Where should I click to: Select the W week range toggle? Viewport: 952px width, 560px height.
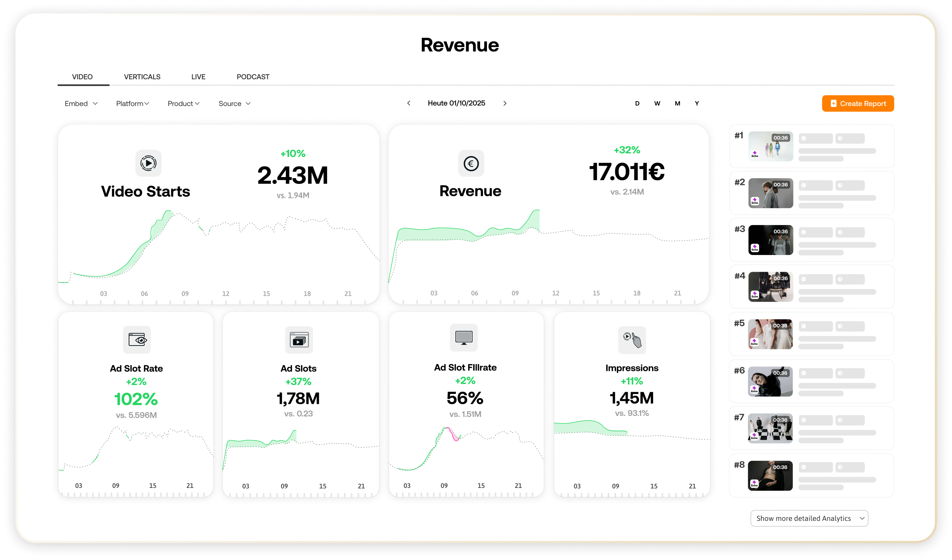657,104
